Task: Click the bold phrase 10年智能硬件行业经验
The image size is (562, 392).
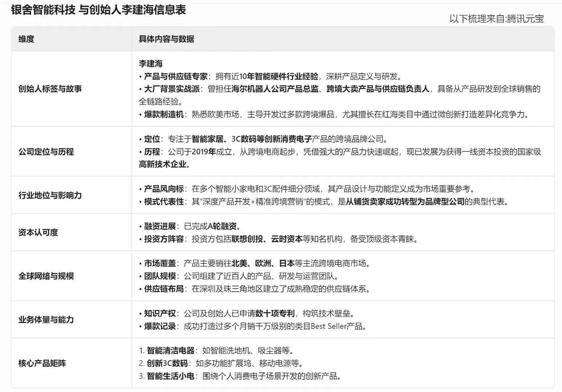Action: click(279, 76)
